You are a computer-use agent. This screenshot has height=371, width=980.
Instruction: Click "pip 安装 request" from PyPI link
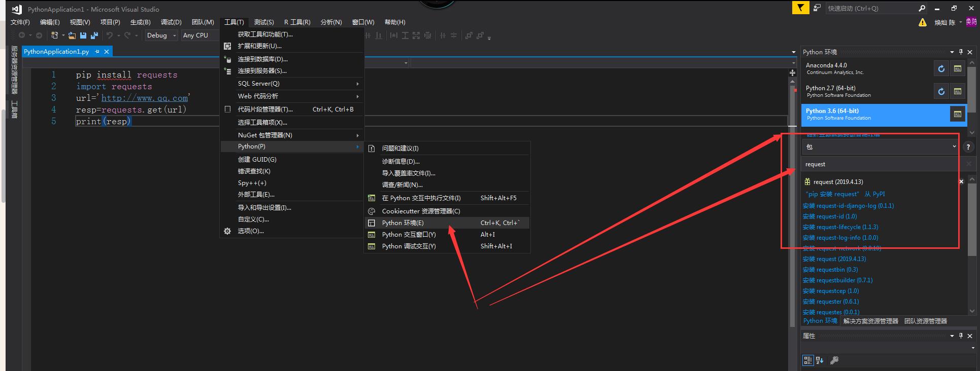click(x=845, y=194)
